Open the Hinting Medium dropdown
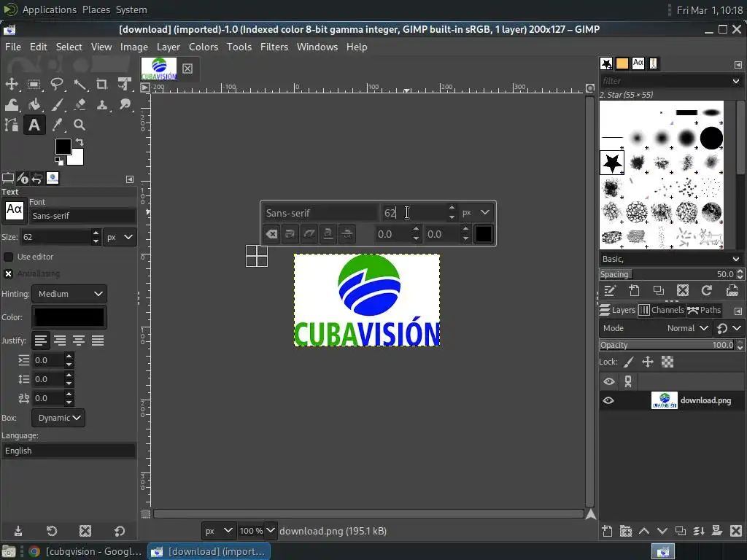The height and width of the screenshot is (560, 747). [x=69, y=294]
